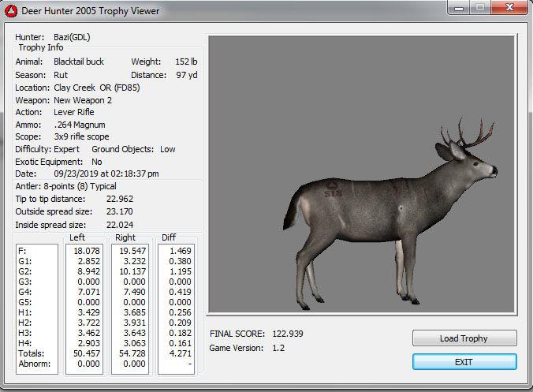The image size is (533, 392).
Task: Click the H4 diff value 0.161
Action: tap(180, 342)
